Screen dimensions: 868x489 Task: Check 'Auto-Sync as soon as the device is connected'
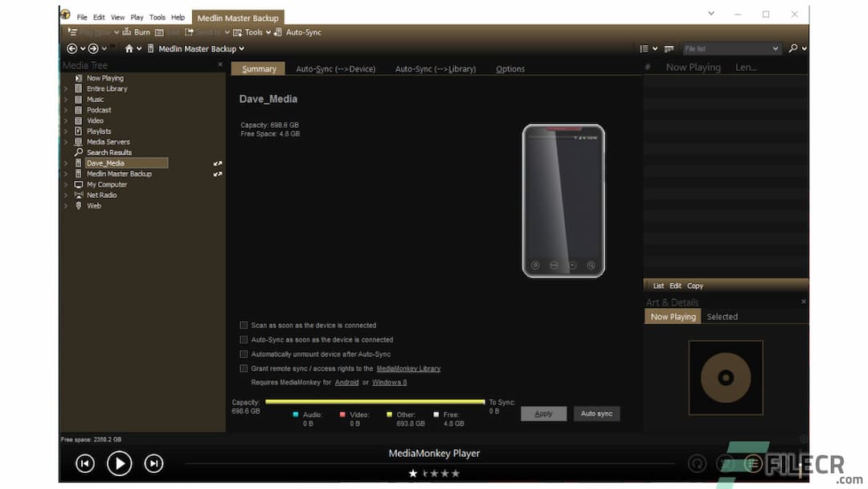(x=244, y=339)
